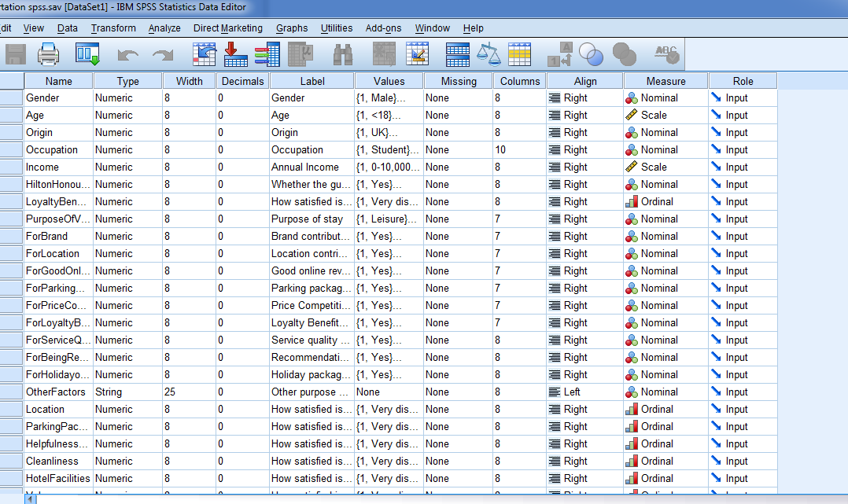Open the Graphs menu
848x504 pixels.
pyautogui.click(x=292, y=28)
